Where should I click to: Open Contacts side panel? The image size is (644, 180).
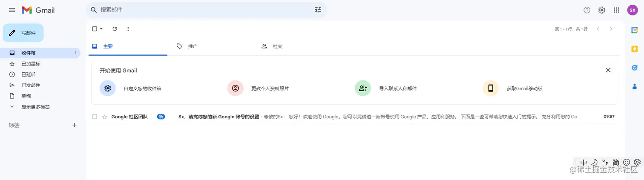(x=635, y=86)
